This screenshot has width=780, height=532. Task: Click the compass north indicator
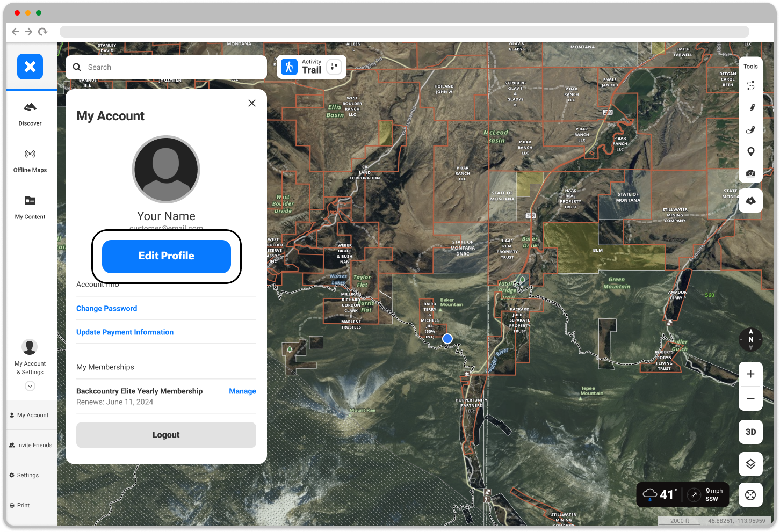pyautogui.click(x=750, y=339)
